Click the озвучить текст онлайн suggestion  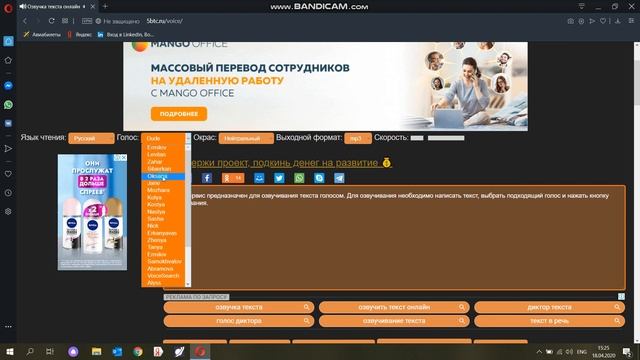394,307
